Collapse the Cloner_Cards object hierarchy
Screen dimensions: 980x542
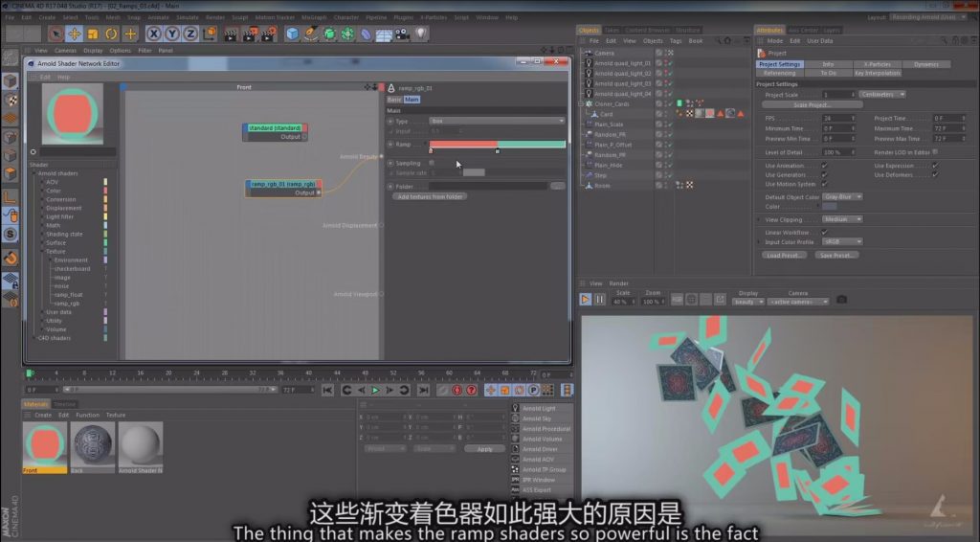[x=581, y=104]
